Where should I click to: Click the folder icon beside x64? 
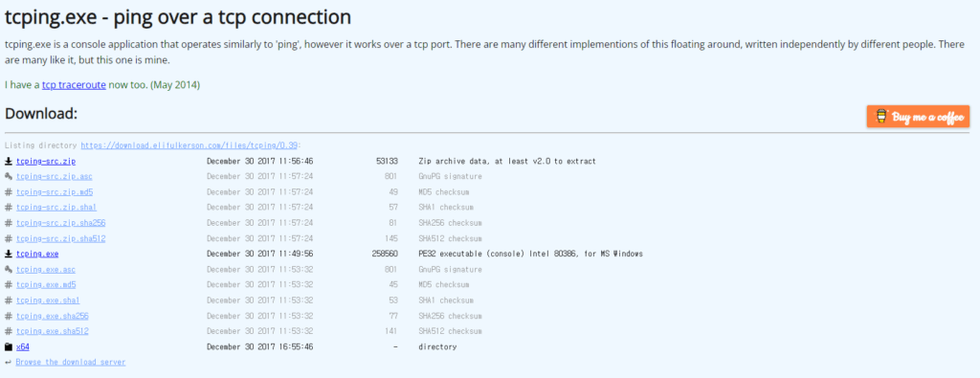(x=8, y=346)
